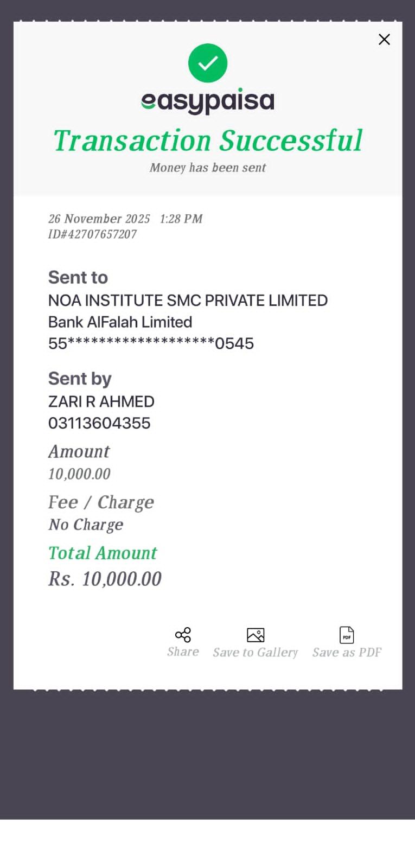The width and height of the screenshot is (415, 868).
Task: Click the green success checkmark icon
Action: [x=208, y=63]
